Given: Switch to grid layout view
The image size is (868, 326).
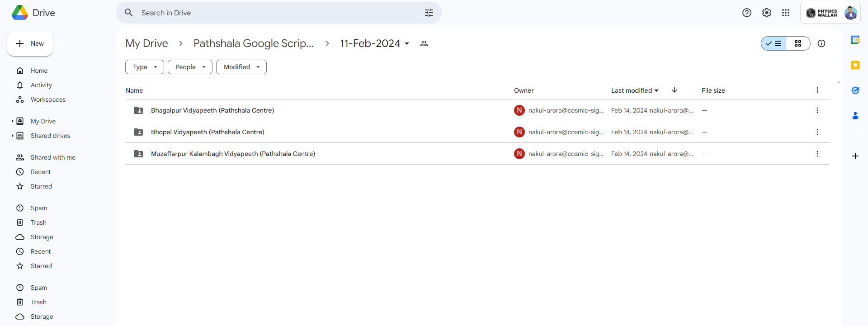Looking at the screenshot, I should point(798,43).
